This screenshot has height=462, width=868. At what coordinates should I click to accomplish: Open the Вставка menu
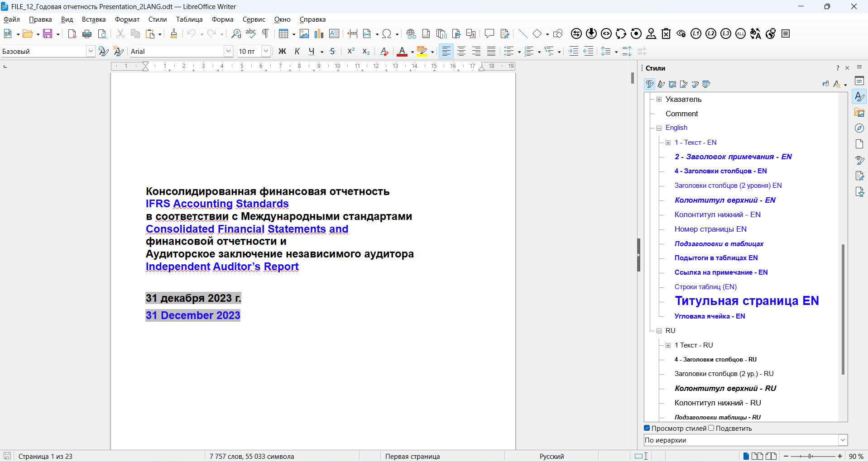pyautogui.click(x=94, y=19)
